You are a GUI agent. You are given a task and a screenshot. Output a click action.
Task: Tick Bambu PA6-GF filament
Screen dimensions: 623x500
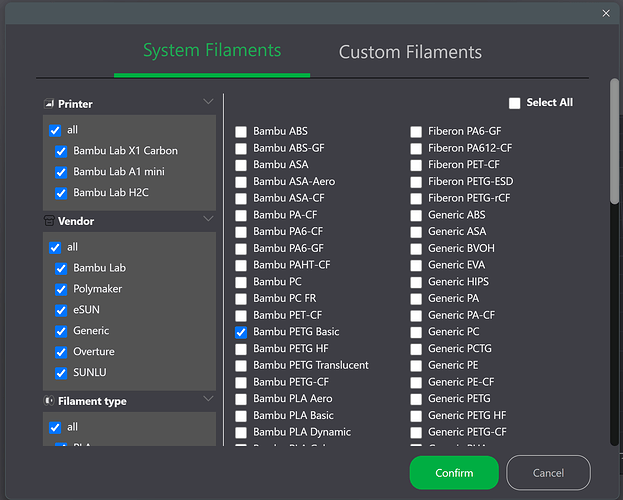point(241,248)
